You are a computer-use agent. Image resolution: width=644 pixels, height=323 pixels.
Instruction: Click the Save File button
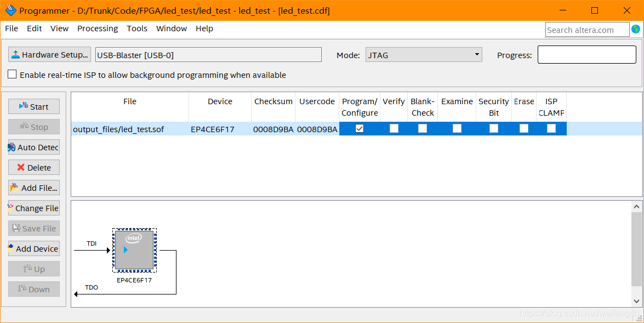click(x=33, y=228)
